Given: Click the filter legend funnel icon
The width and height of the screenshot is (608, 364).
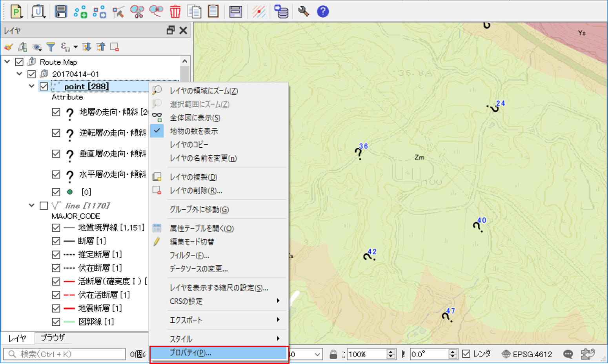Looking at the screenshot, I should pyautogui.click(x=51, y=47).
